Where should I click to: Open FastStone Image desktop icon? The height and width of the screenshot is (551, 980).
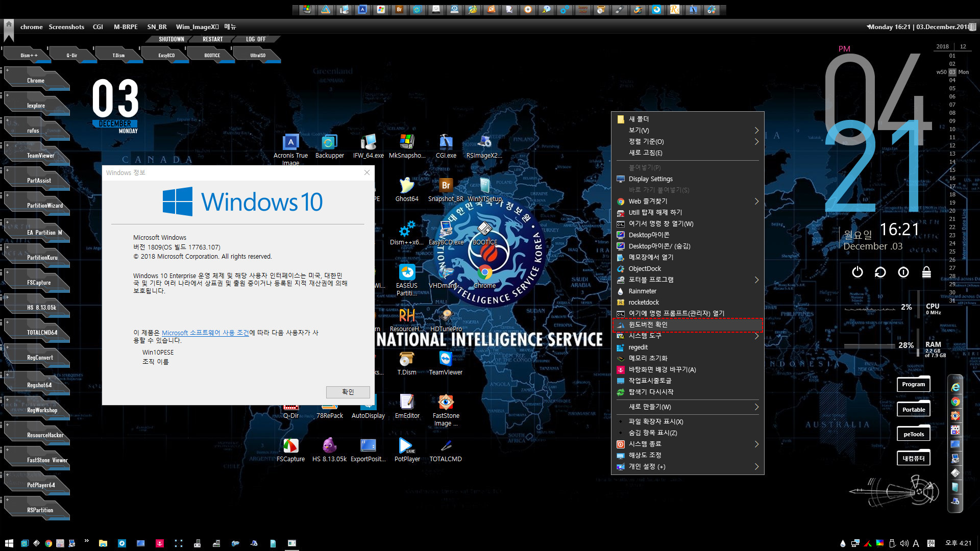tap(446, 410)
